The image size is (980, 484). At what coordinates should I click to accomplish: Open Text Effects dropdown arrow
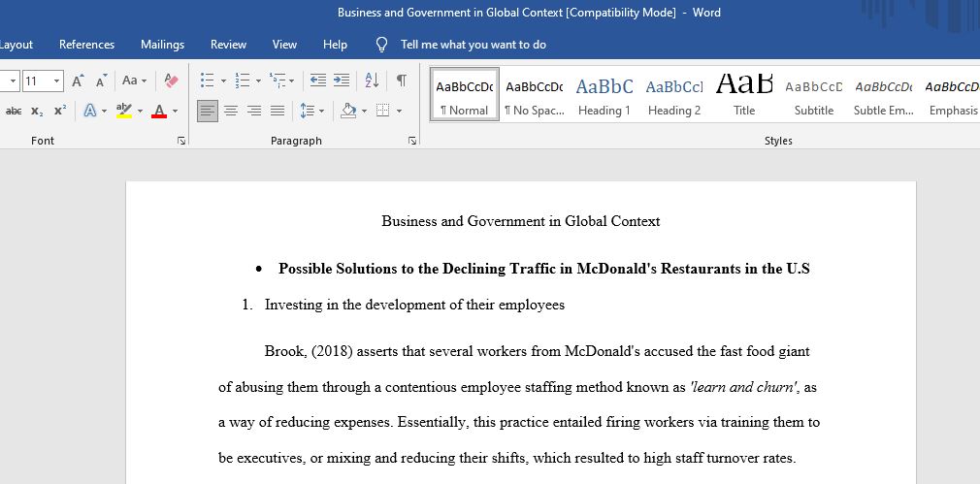(104, 112)
